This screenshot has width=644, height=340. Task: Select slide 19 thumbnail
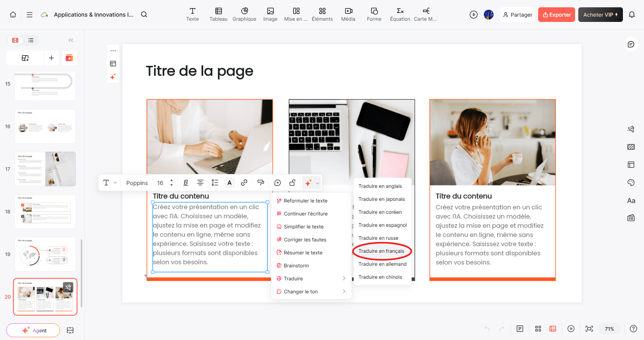[45, 254]
